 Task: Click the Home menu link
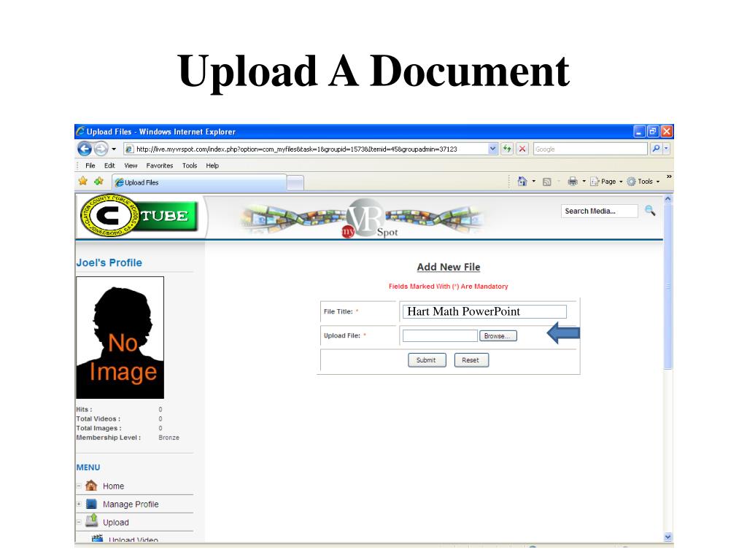click(113, 486)
